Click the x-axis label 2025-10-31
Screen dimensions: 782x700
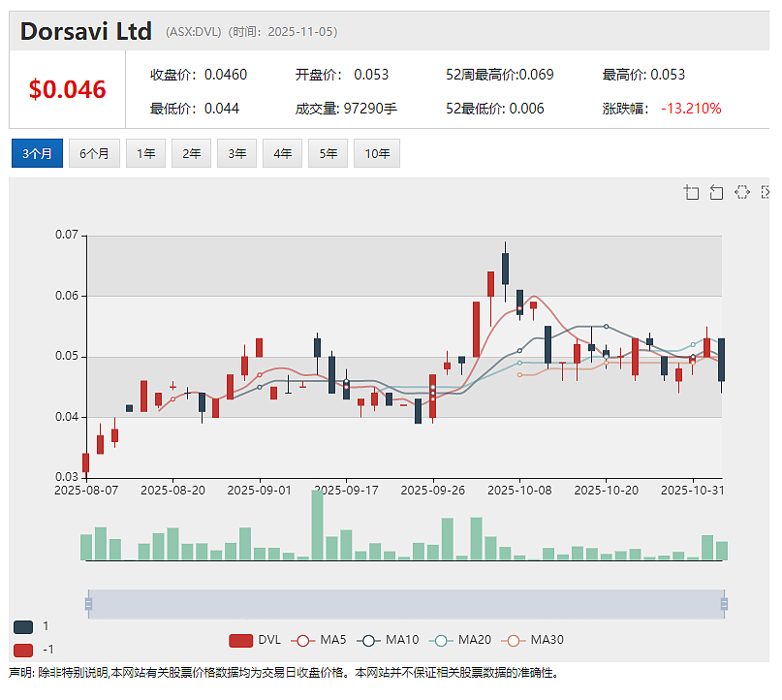[693, 491]
